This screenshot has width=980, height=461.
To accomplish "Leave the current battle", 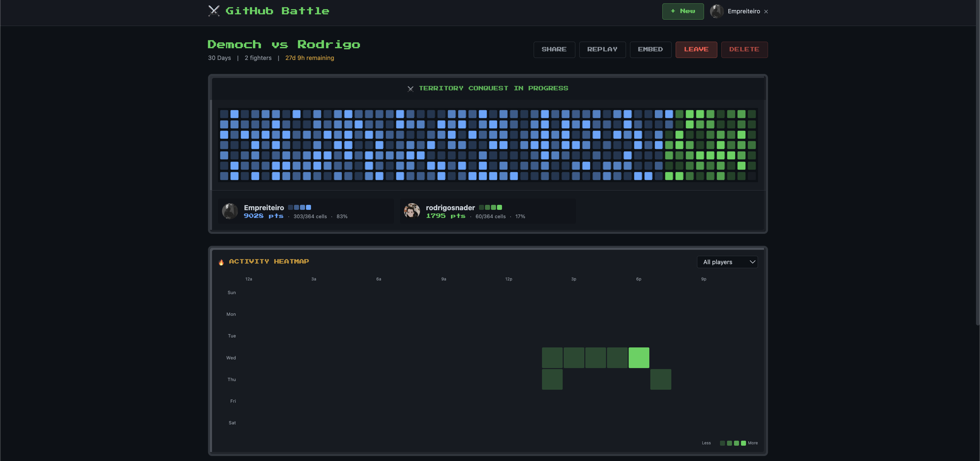I will [x=696, y=49].
